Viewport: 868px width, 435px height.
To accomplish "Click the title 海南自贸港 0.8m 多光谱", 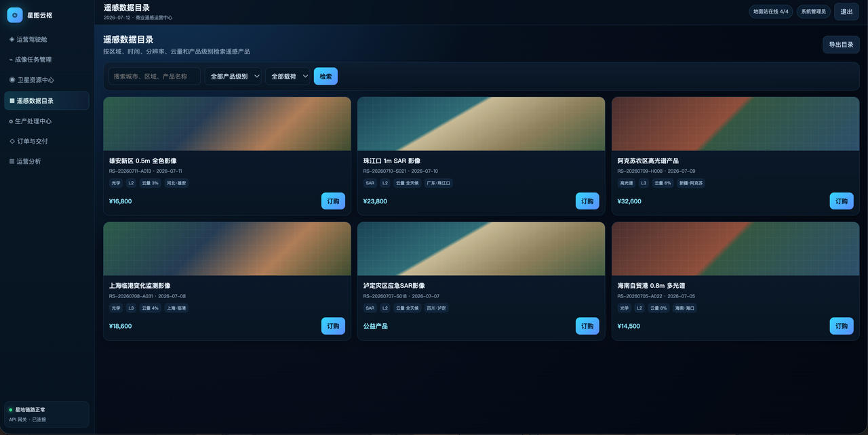I will click(x=651, y=286).
